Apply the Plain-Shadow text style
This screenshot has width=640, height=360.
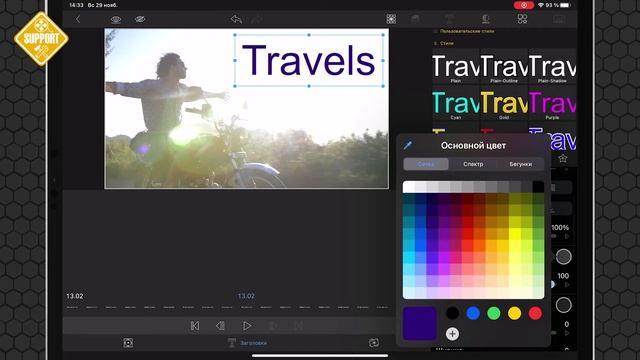[552, 67]
